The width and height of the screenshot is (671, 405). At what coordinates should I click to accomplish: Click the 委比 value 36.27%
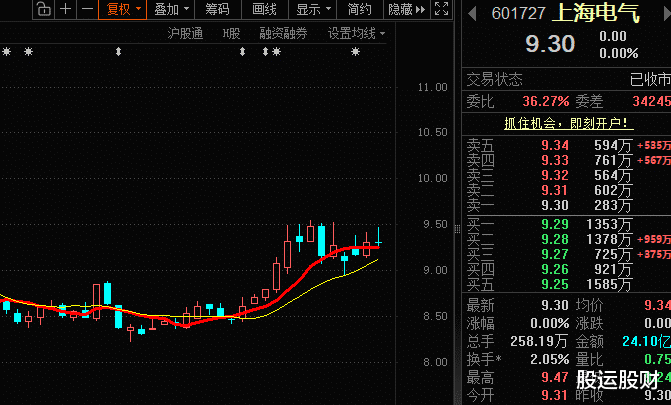coord(546,101)
